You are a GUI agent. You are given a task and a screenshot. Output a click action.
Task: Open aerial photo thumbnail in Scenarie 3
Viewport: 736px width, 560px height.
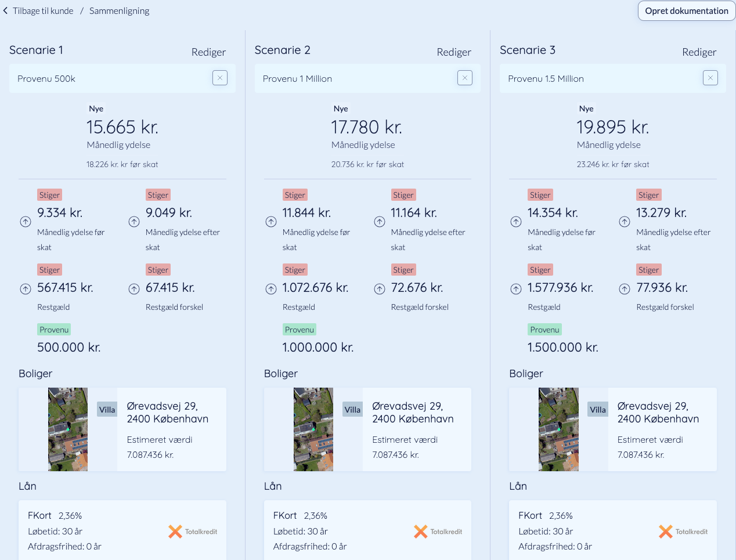[x=558, y=429]
